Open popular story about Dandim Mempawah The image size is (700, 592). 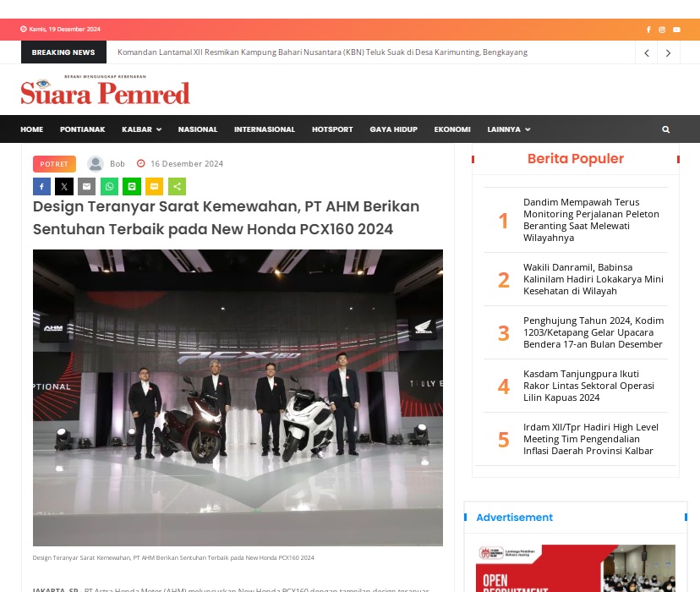point(591,220)
